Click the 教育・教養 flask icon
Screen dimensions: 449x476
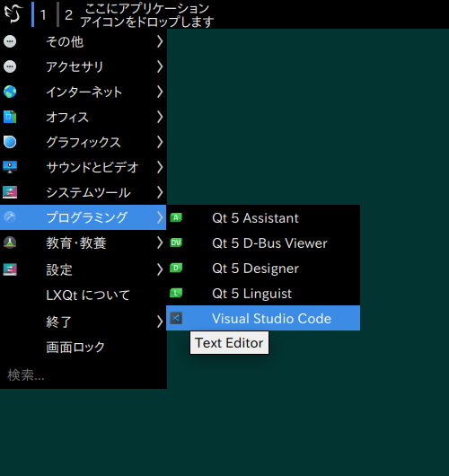click(10, 242)
